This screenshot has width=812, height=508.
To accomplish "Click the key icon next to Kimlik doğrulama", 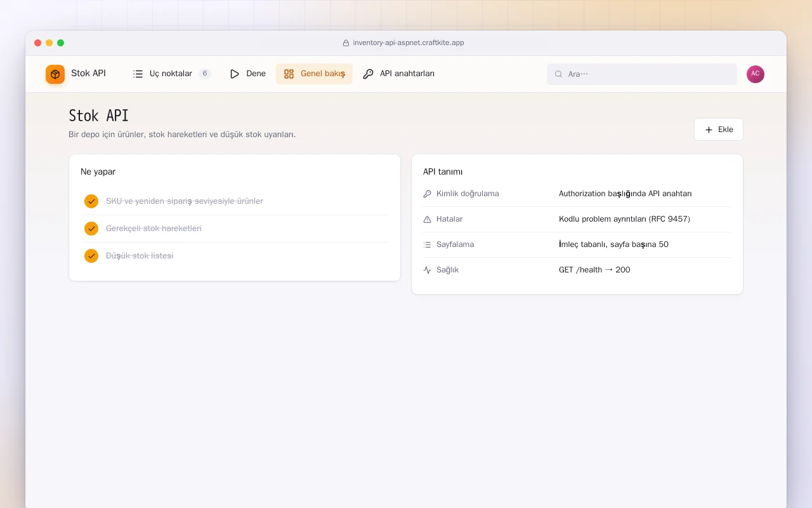I will (x=427, y=194).
